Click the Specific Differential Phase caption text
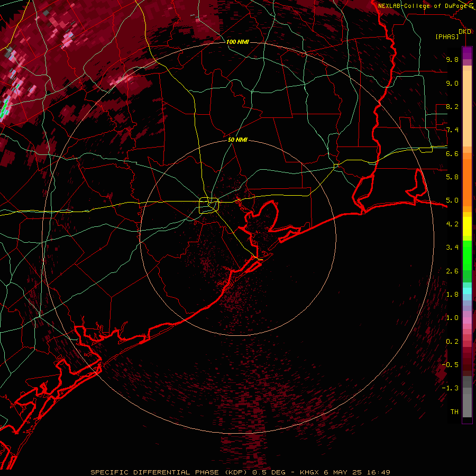This screenshot has width=476, height=476. [x=240, y=472]
